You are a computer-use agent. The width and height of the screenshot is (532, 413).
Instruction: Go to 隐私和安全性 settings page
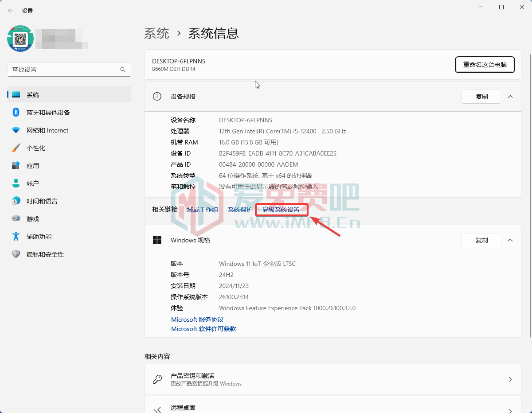click(69, 254)
